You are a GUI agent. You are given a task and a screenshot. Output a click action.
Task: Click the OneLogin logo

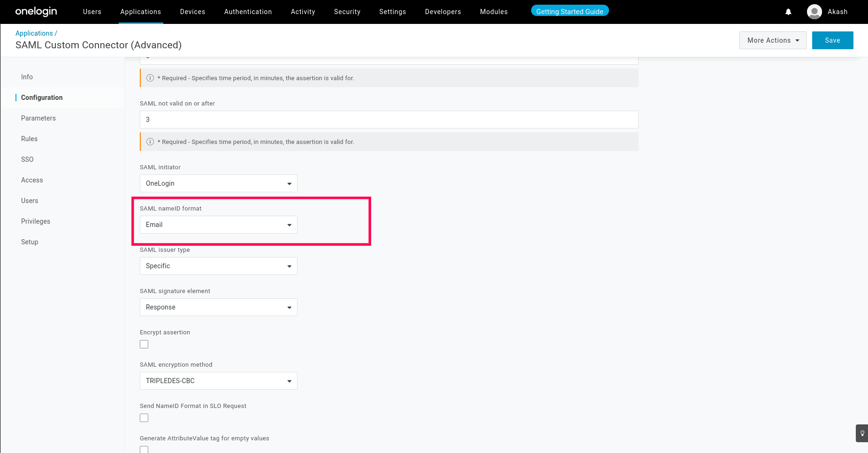click(x=36, y=11)
